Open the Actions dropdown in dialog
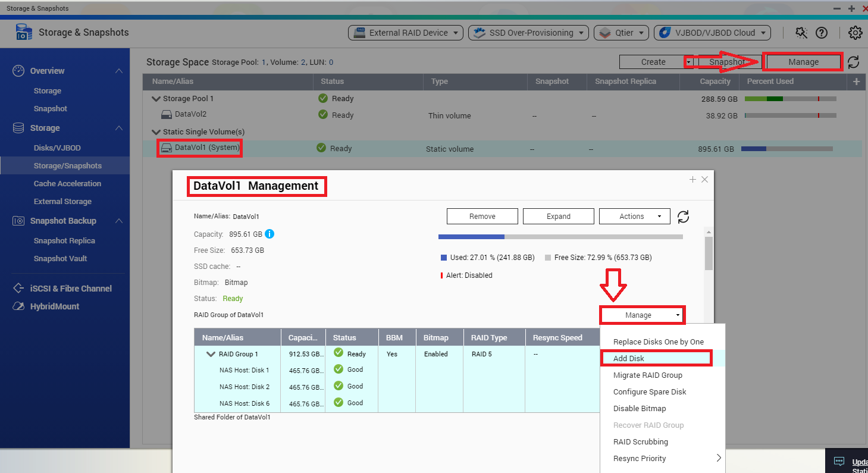Viewport: 868px width, 473px height. pos(634,217)
